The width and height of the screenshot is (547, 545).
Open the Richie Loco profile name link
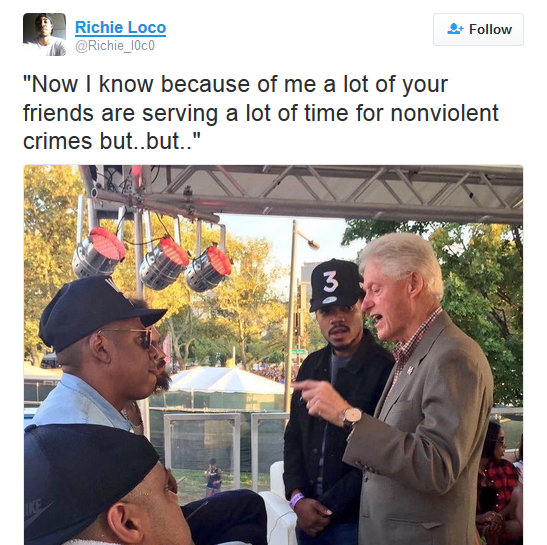pos(120,27)
